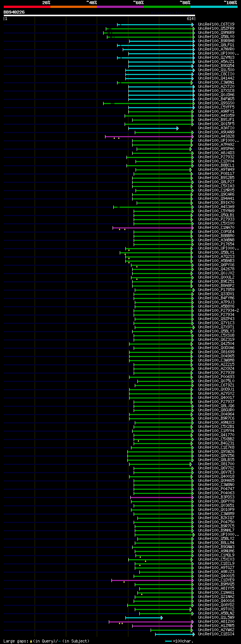Open the UniRef100_Q42504 hit
The width and height of the screenshot is (241, 644).
[x=216, y=344]
